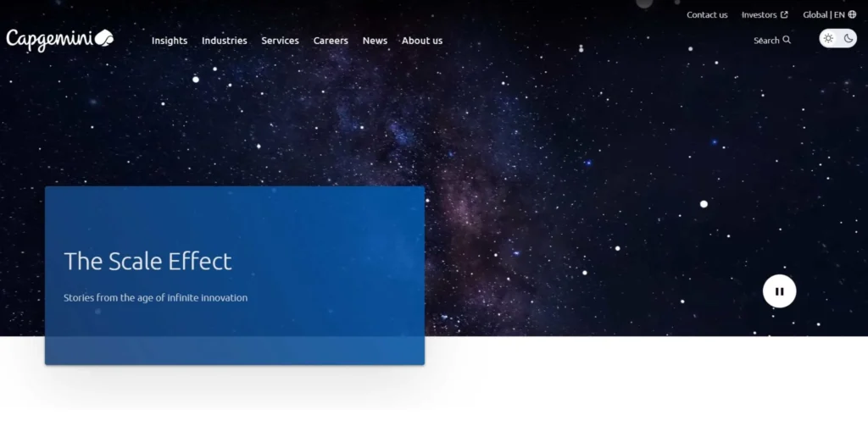
Task: Open the Industries menu
Action: click(x=224, y=41)
